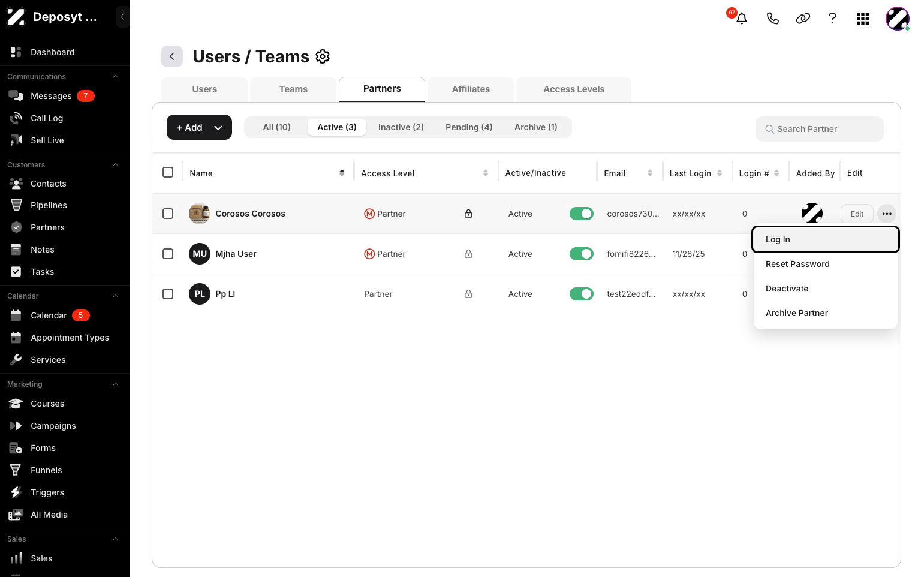The height and width of the screenshot is (577, 924).
Task: Choose Reset Password from the menu
Action: click(x=826, y=264)
